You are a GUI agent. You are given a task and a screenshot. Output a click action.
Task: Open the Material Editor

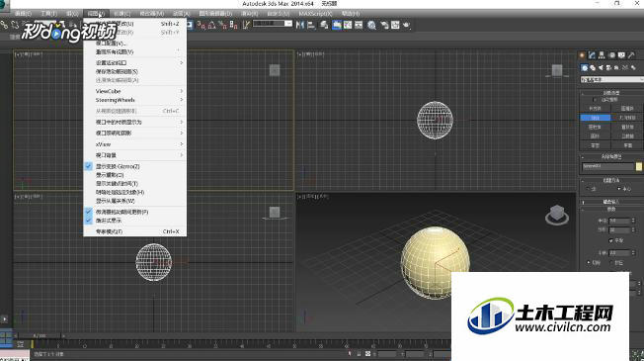[371, 25]
